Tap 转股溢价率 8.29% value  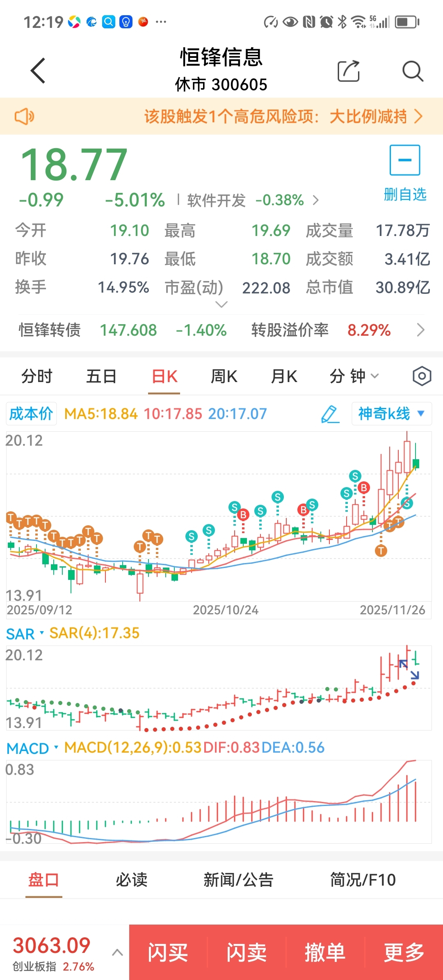point(369,330)
